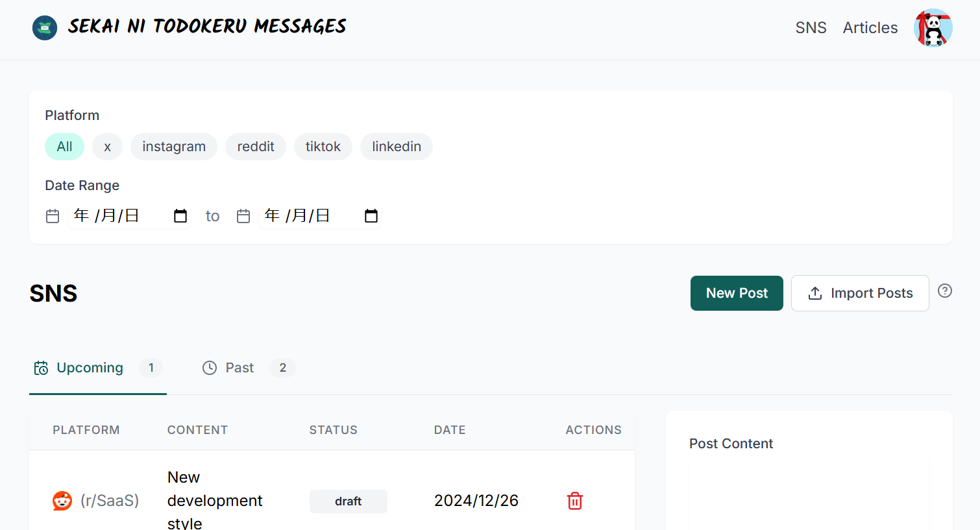Click the 'Date Range' label

[x=82, y=186]
